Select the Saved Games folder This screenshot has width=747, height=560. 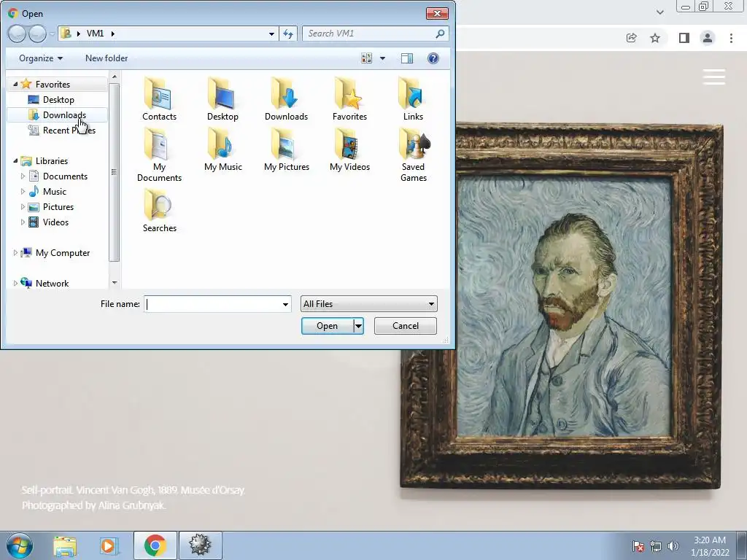pos(413,155)
